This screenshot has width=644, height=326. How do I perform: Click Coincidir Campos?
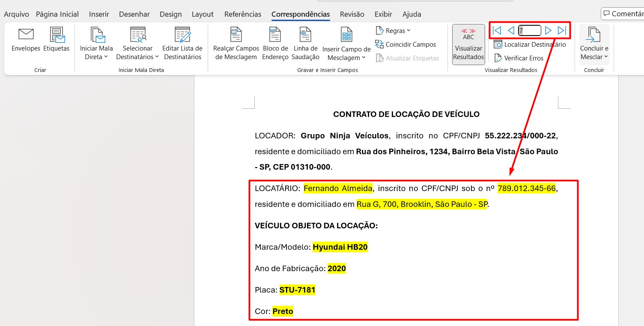[x=405, y=45]
